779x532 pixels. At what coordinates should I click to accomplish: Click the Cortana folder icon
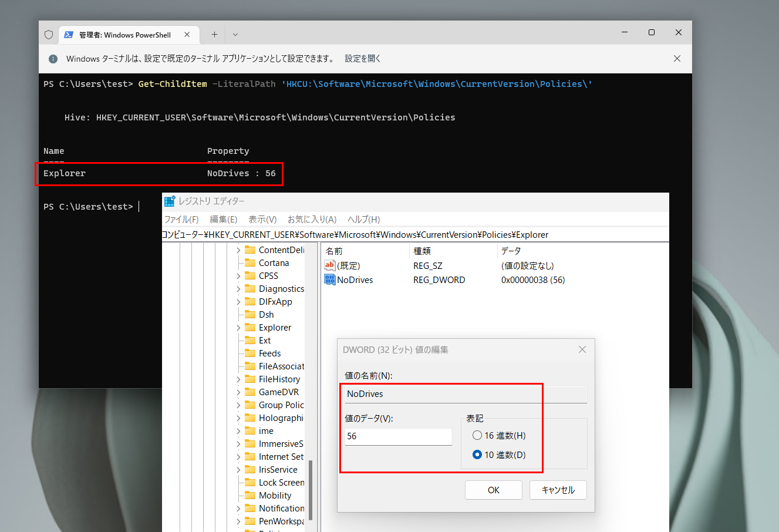(x=250, y=262)
